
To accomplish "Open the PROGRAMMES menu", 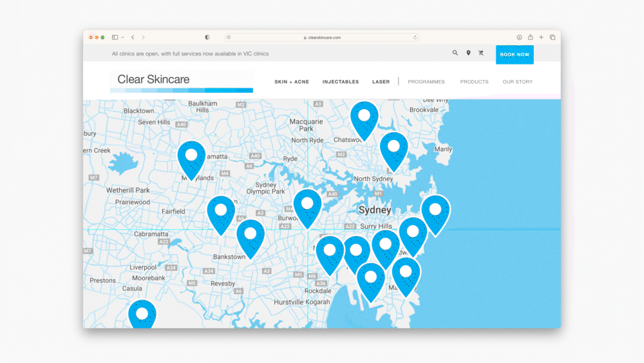I will tap(426, 82).
